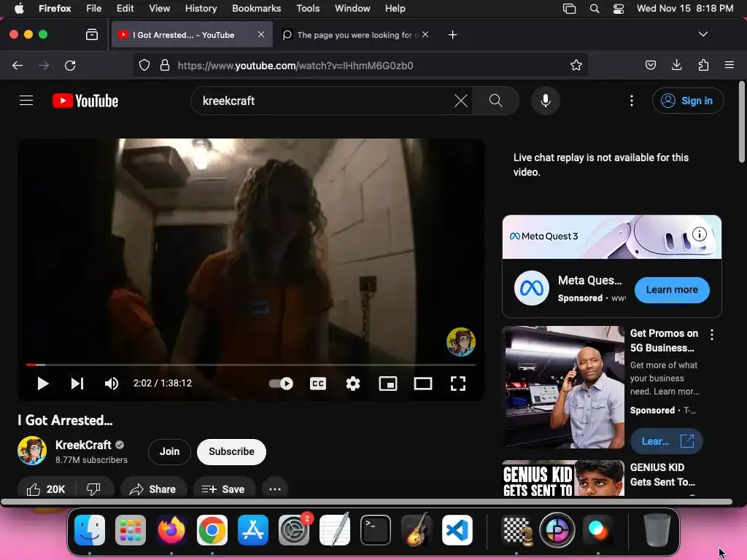Open Firefox downloads panel
747x560 pixels.
pos(676,65)
